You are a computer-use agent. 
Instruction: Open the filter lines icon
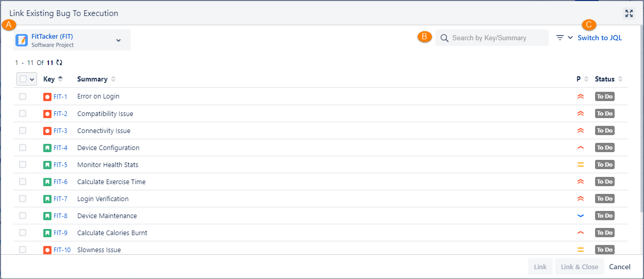pos(560,38)
